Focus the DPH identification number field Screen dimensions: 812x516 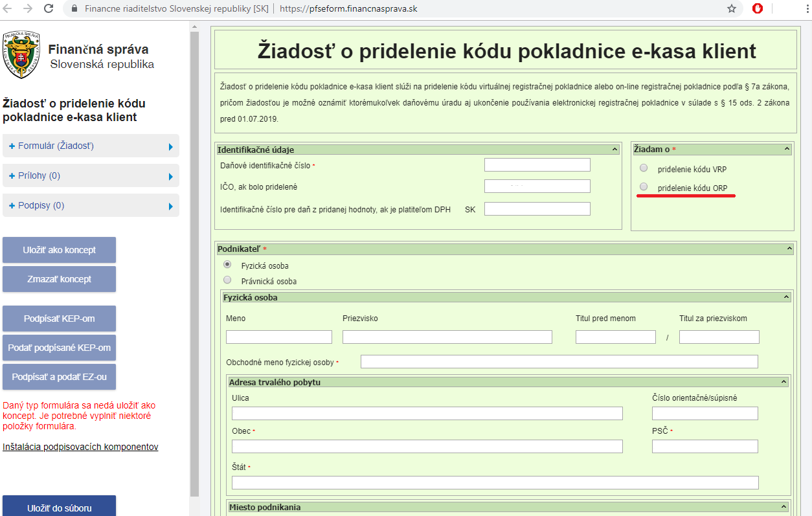(x=537, y=208)
